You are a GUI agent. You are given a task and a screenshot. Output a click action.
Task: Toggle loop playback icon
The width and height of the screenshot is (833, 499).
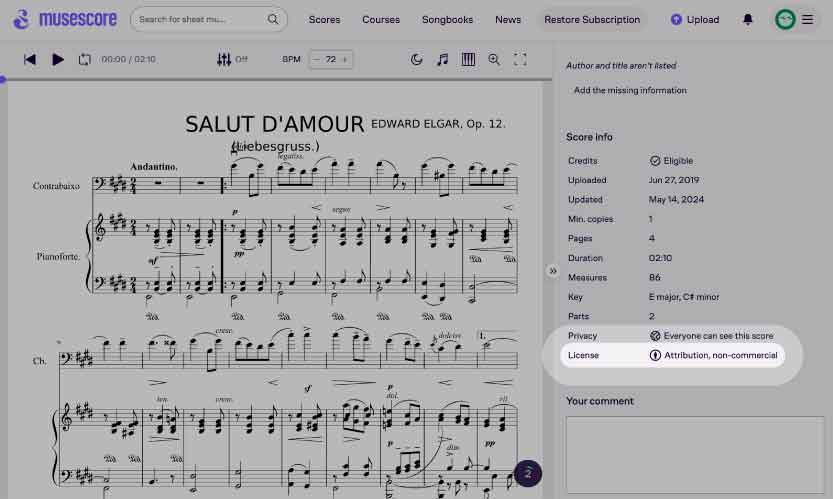click(x=85, y=60)
